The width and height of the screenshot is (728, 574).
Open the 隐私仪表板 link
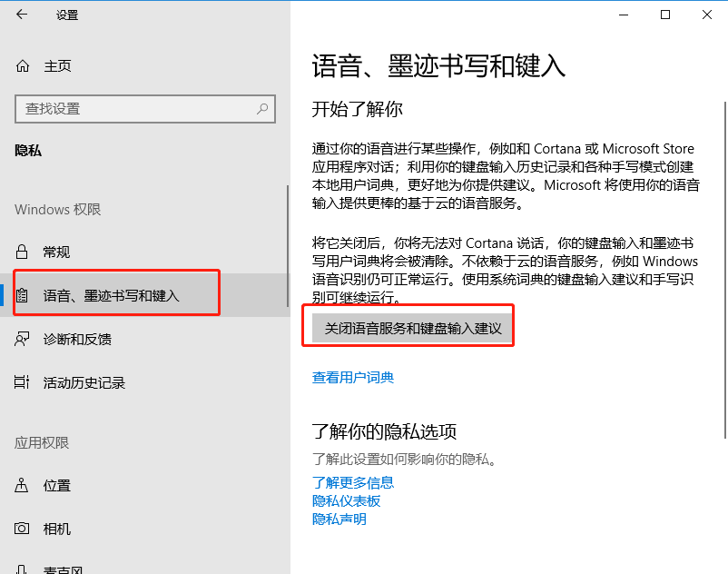(x=346, y=500)
